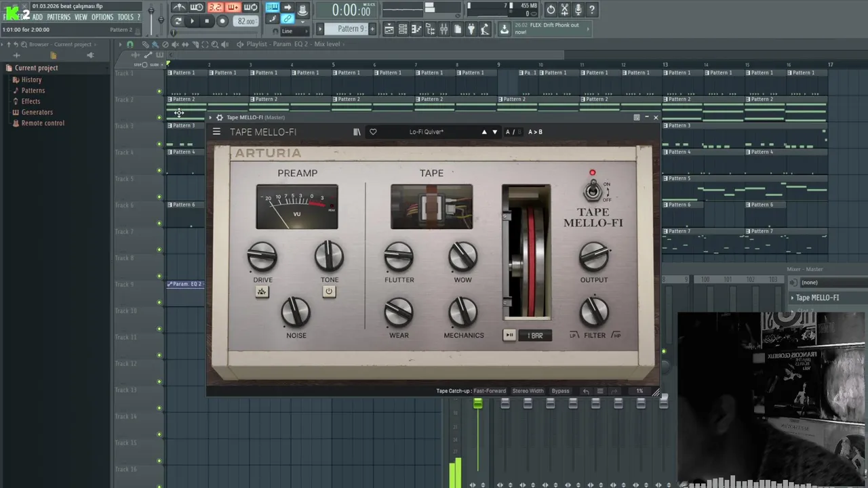Click the download content library icon
Viewport: 868px width, 488px height.
point(505,28)
